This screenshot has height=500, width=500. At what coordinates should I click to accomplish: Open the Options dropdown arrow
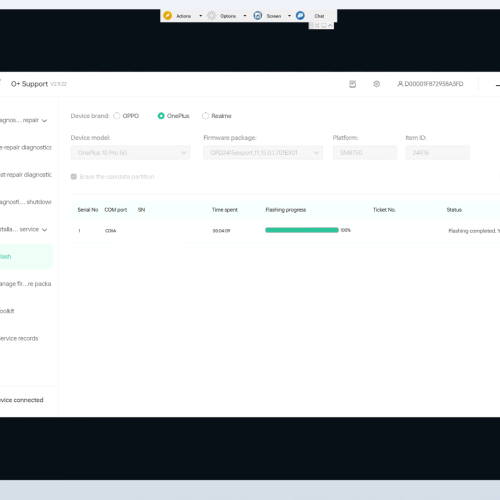click(x=245, y=16)
